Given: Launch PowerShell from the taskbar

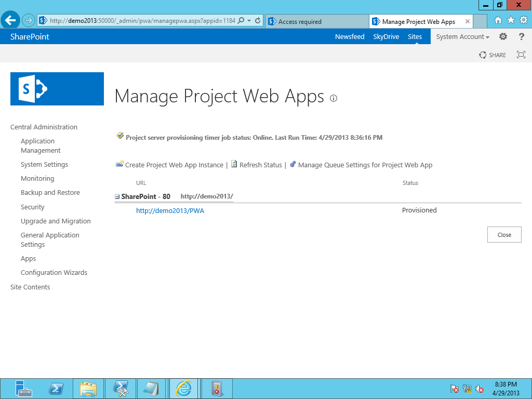Looking at the screenshot, I should tap(56, 389).
